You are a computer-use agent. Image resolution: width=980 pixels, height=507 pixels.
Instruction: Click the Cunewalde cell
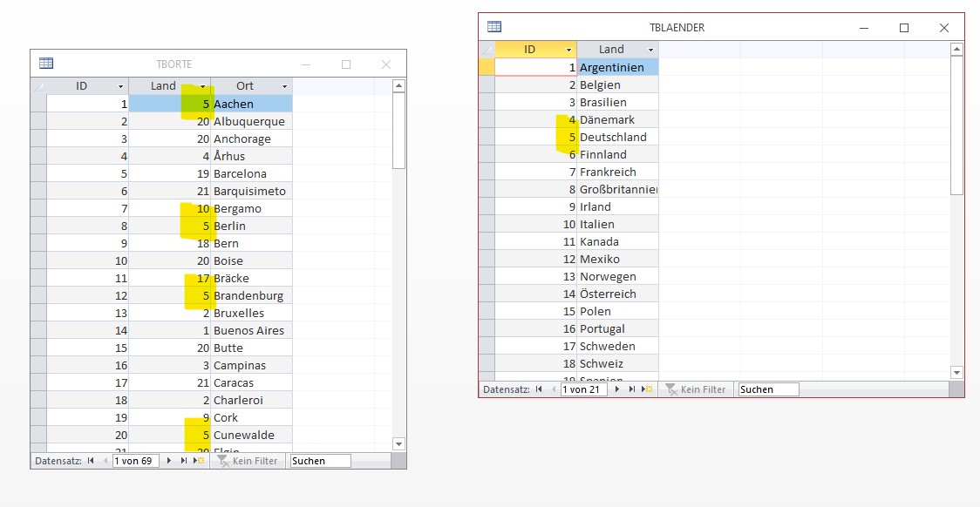pos(252,436)
